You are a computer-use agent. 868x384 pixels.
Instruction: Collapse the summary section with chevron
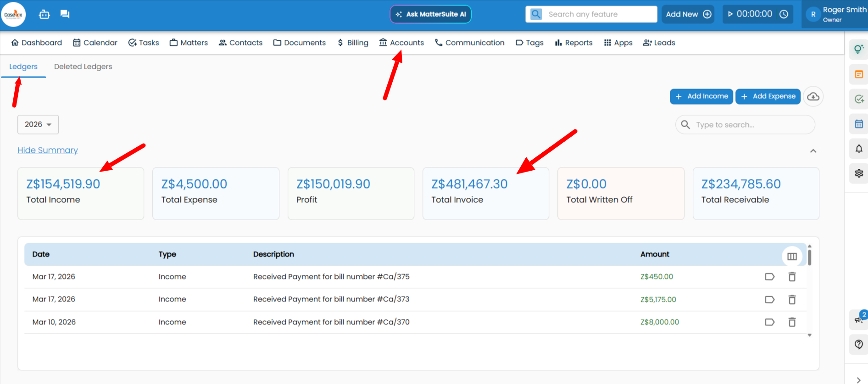click(813, 151)
